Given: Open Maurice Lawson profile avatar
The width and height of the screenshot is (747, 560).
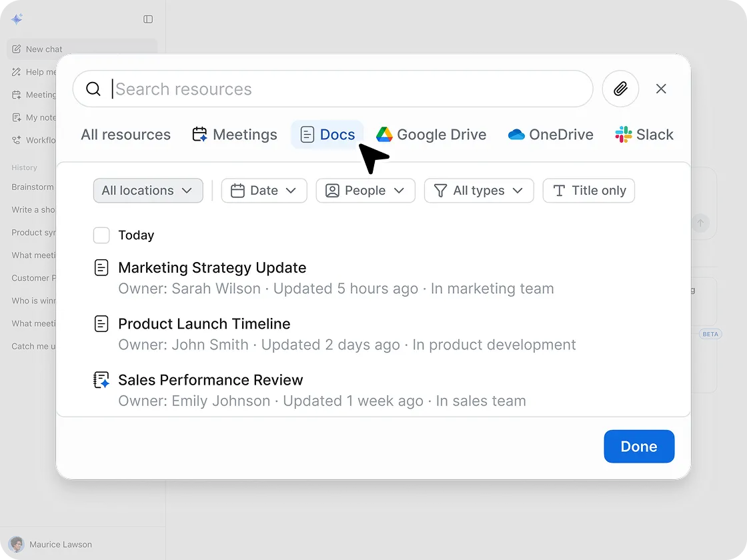Looking at the screenshot, I should (17, 544).
